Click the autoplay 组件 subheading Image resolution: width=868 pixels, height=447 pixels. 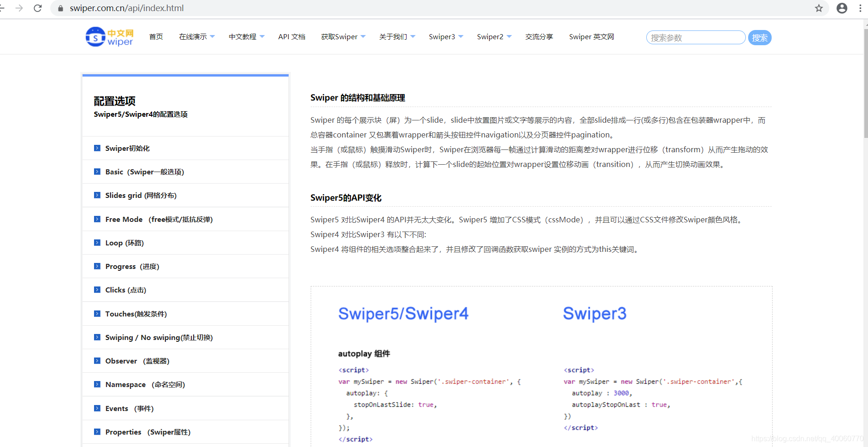364,354
